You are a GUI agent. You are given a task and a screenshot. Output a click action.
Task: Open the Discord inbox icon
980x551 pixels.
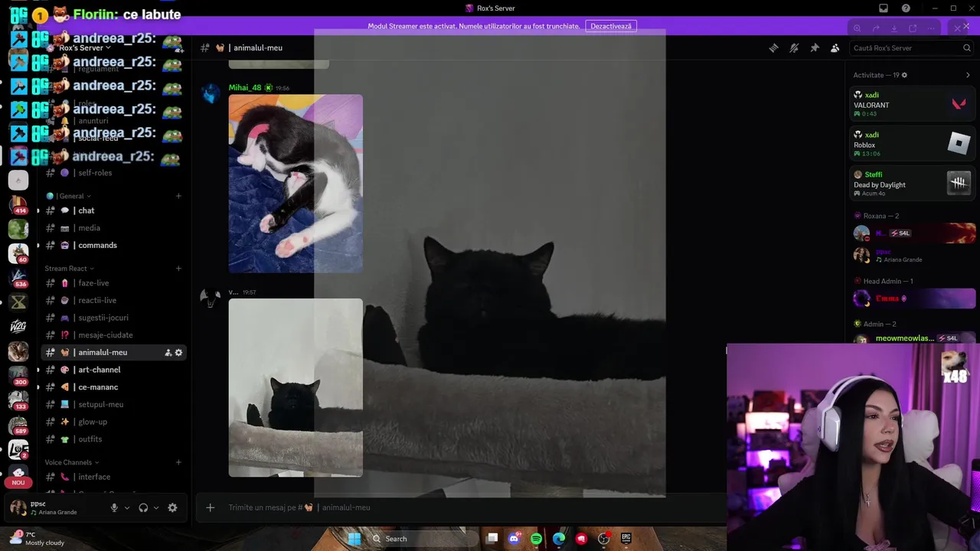[884, 8]
